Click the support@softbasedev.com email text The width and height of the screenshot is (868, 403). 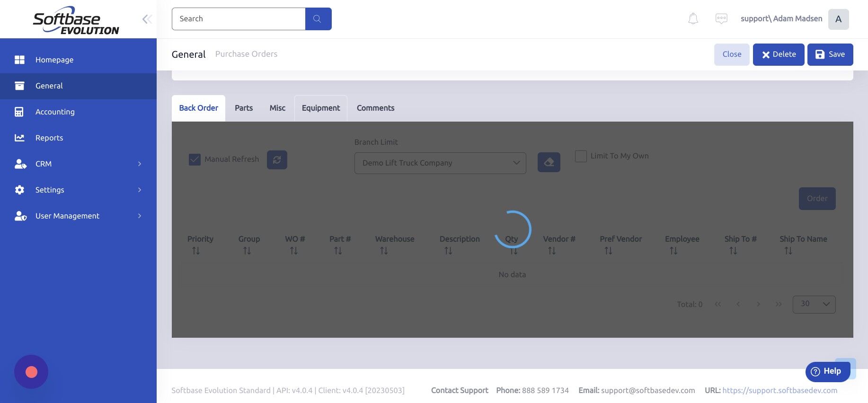(648, 390)
